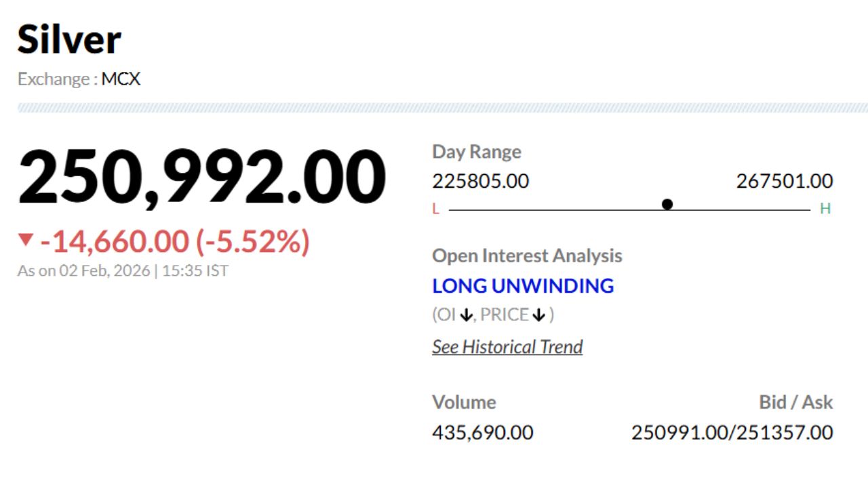868x488 pixels.
Task: Click the LONG UNWINDING label
Action: (x=523, y=286)
